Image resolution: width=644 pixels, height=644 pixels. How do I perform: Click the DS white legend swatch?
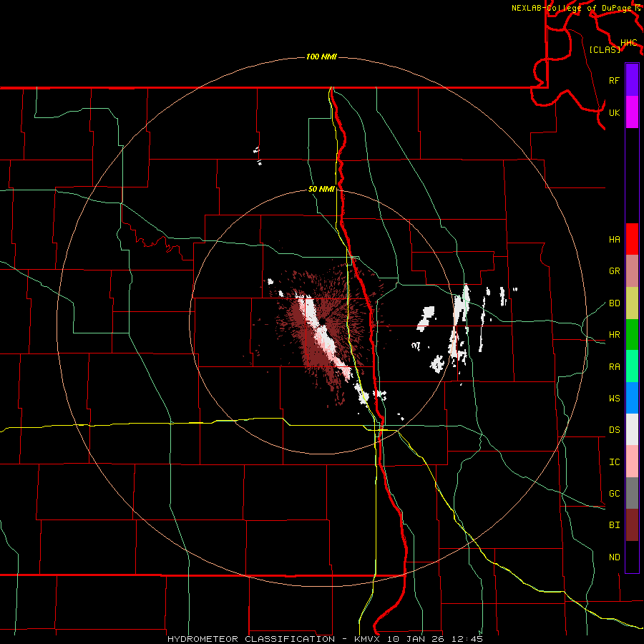click(632, 429)
